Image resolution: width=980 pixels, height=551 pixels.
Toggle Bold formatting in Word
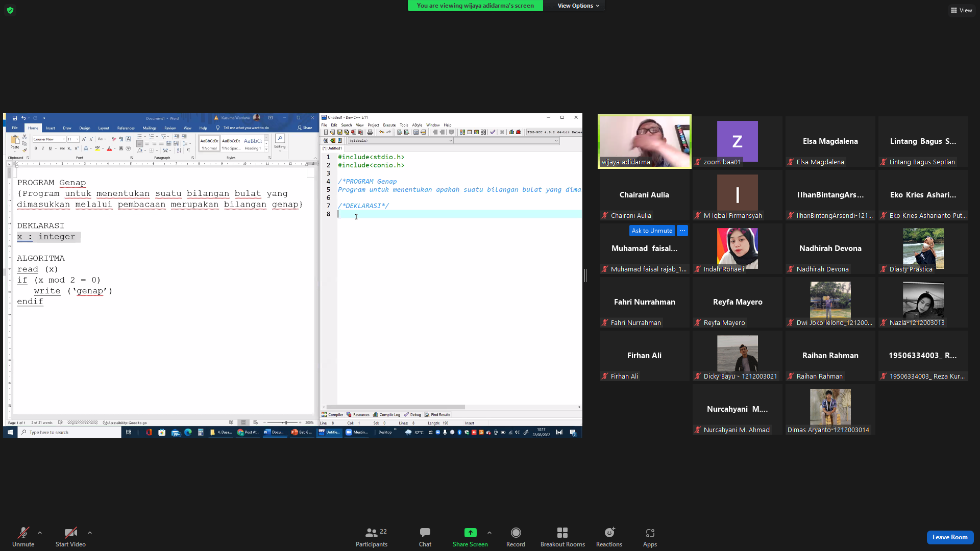tap(36, 148)
